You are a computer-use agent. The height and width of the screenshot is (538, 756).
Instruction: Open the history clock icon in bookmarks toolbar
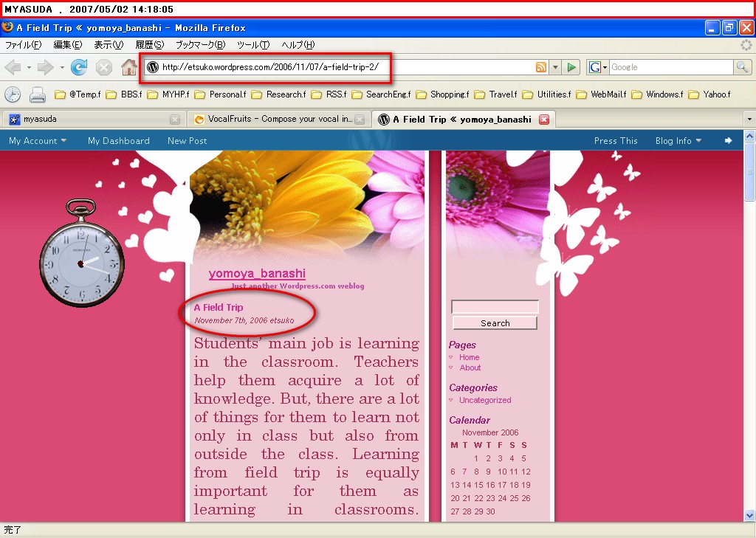tap(13, 94)
